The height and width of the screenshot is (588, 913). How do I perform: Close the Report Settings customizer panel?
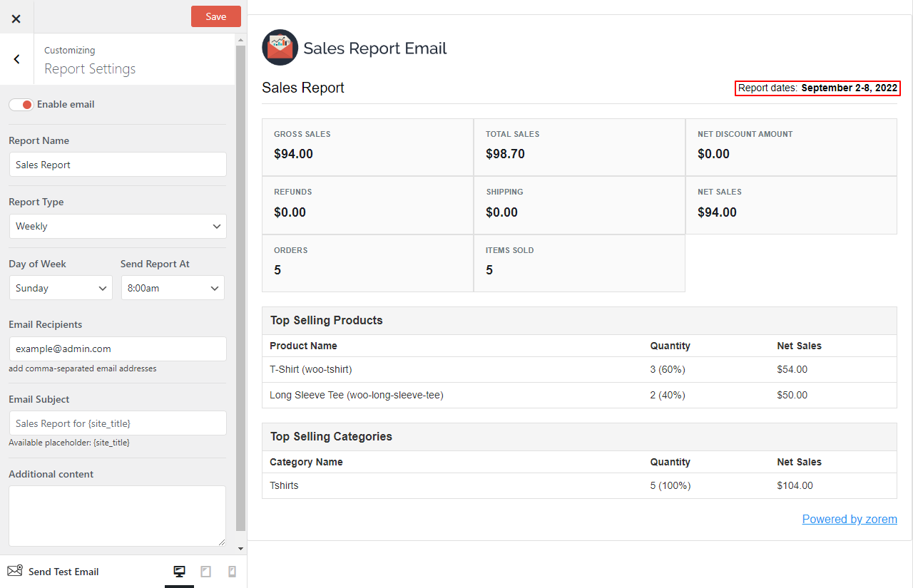pyautogui.click(x=16, y=19)
